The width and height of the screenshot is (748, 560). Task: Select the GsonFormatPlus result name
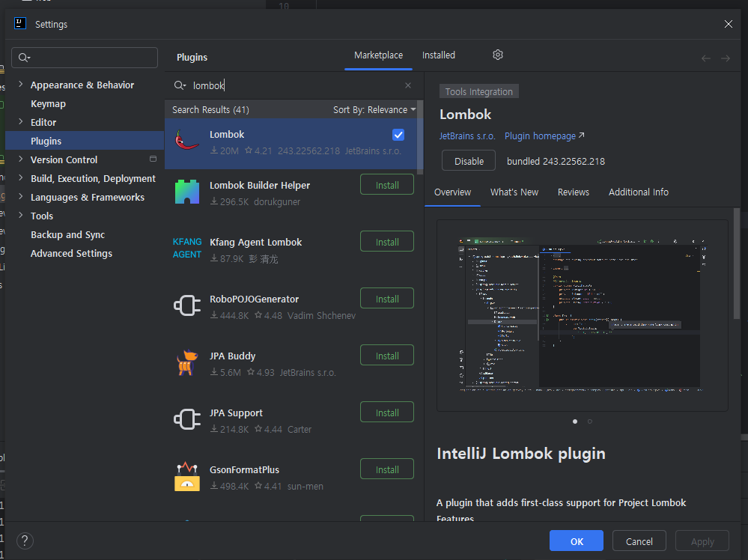244,470
